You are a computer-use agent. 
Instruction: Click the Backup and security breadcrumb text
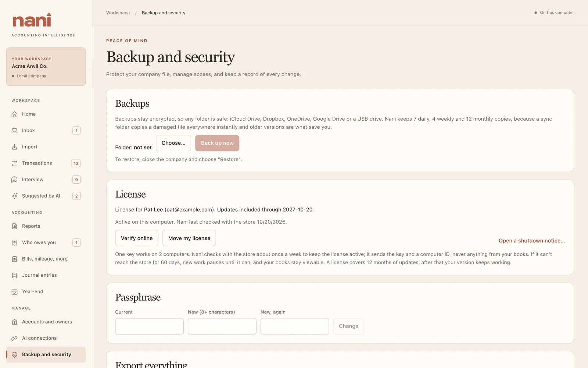(x=164, y=13)
